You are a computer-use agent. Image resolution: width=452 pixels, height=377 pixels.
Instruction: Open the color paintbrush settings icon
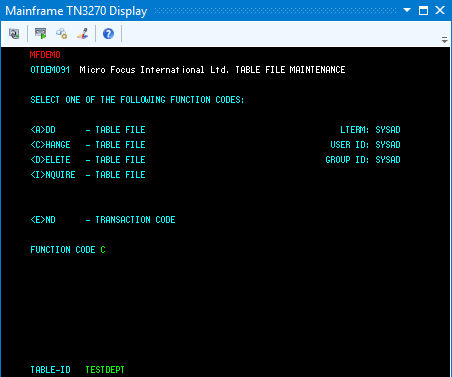coord(83,34)
